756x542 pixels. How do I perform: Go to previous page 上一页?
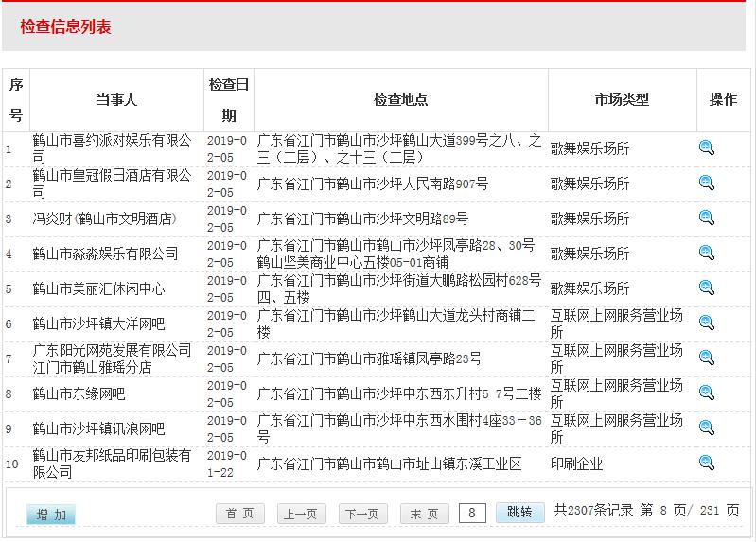(301, 514)
